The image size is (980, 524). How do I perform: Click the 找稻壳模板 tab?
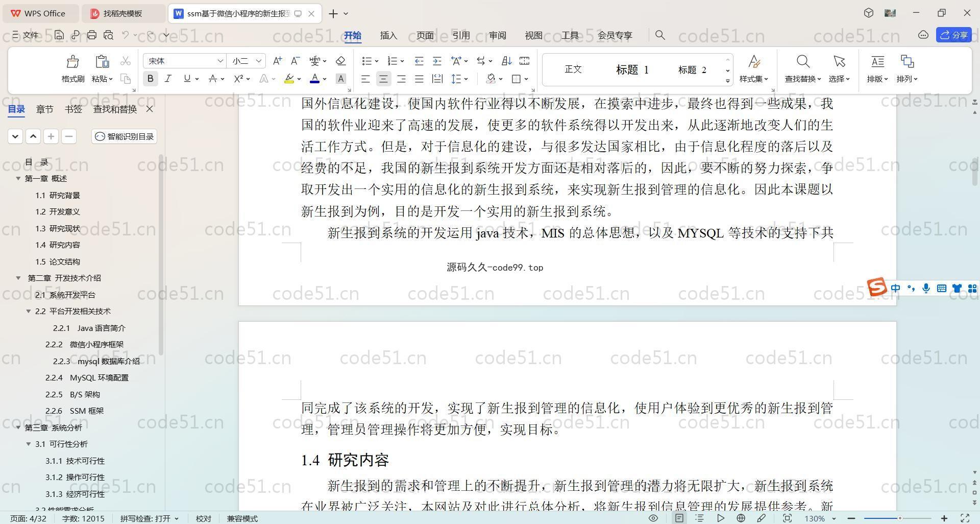(x=123, y=13)
